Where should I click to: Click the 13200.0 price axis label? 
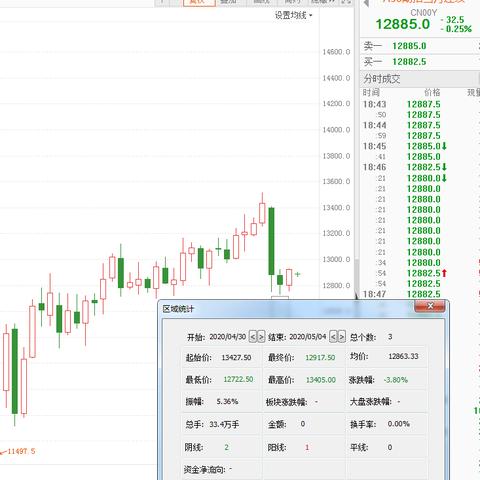[x=336, y=233]
